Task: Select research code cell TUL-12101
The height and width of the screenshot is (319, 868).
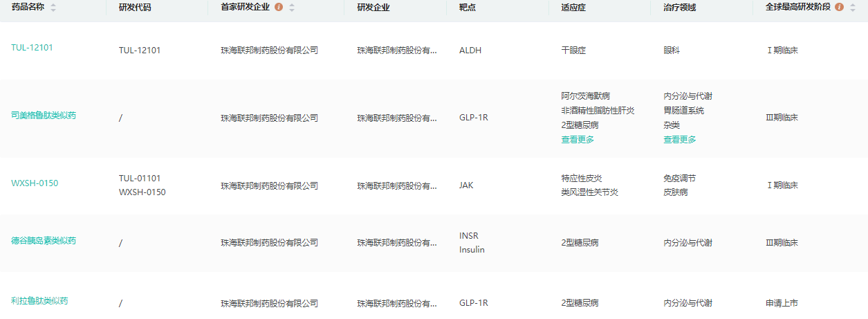Action: [x=140, y=51]
